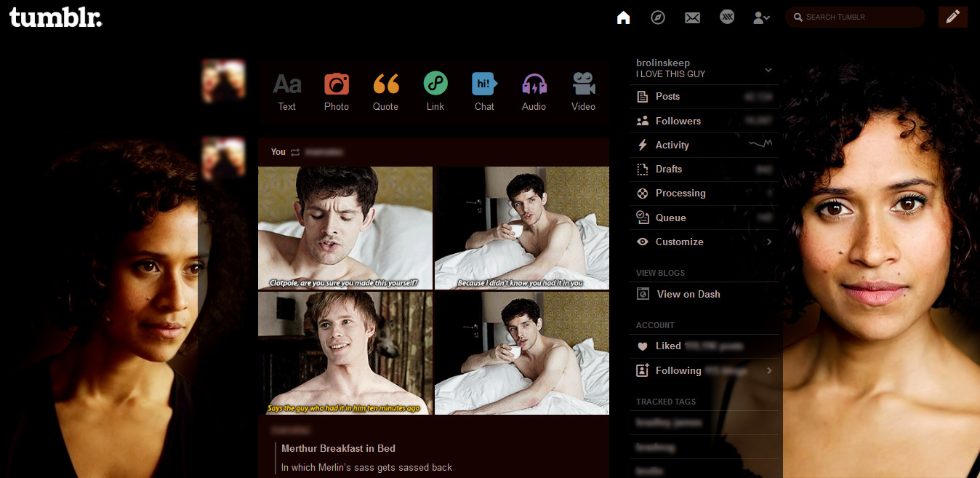The height and width of the screenshot is (478, 980).
Task: Create a new Quote post
Action: point(386,92)
